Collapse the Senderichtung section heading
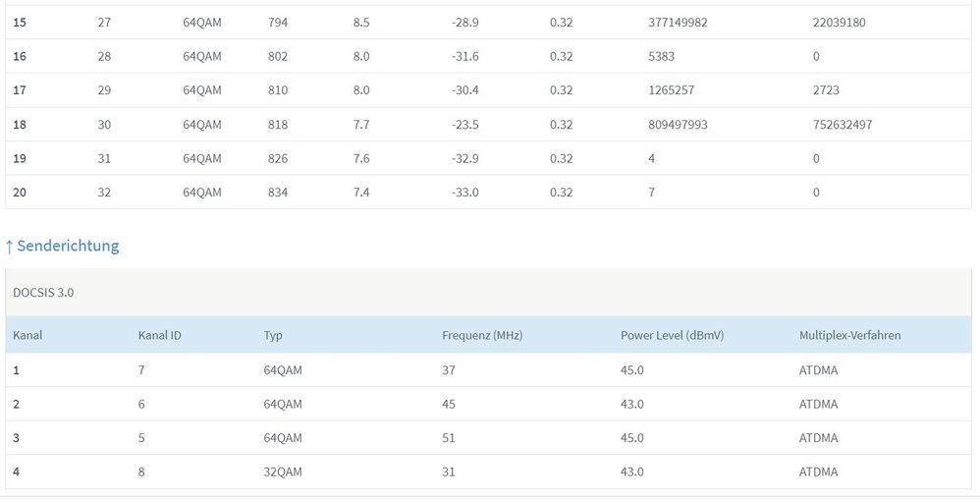980x500 pixels. (x=68, y=246)
